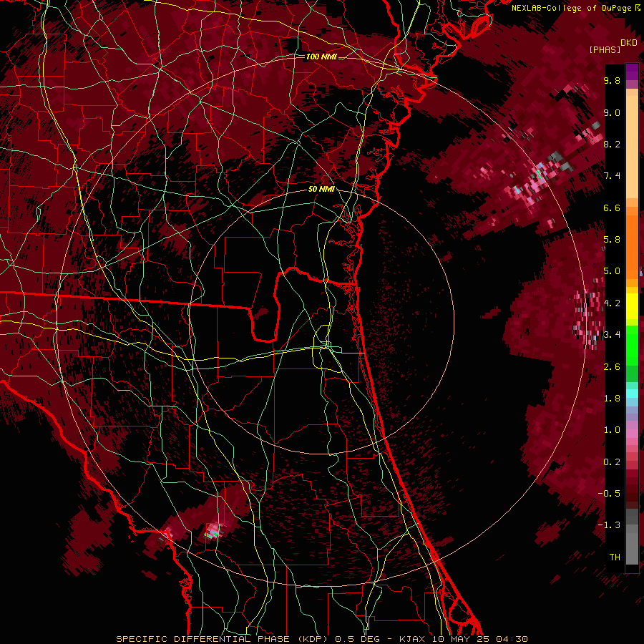Viewport: 644px width, 644px height.
Task: Click the [PHAS] units label
Action: point(605,49)
